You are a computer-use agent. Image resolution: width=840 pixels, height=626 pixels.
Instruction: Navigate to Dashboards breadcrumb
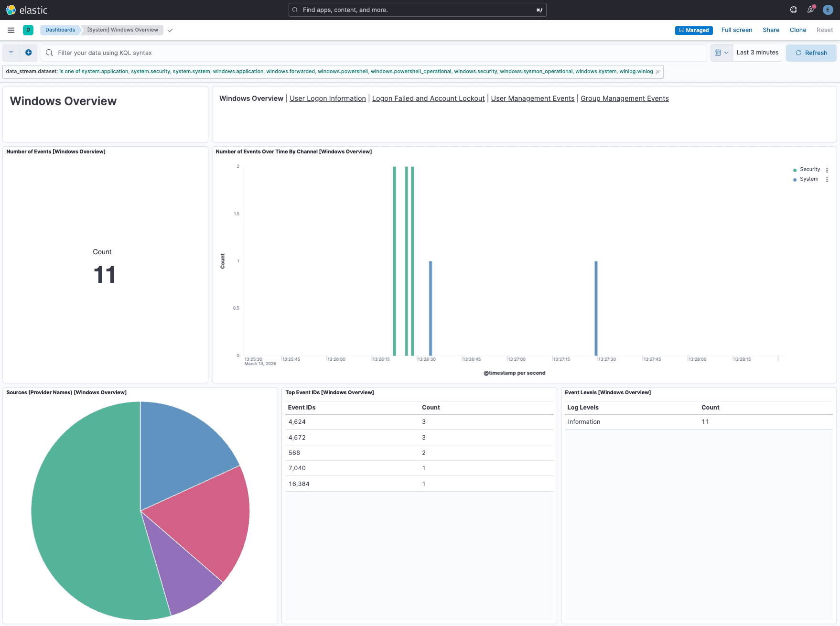[x=60, y=30]
